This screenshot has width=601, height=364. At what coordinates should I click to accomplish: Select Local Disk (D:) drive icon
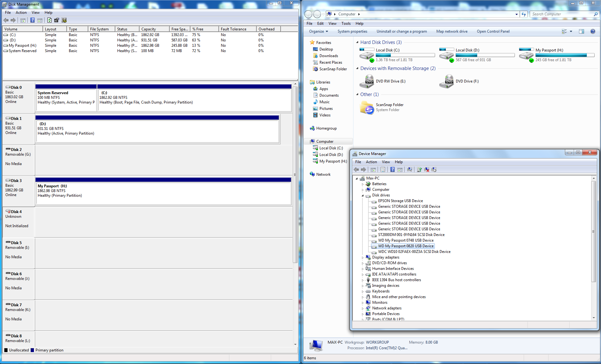tap(446, 55)
